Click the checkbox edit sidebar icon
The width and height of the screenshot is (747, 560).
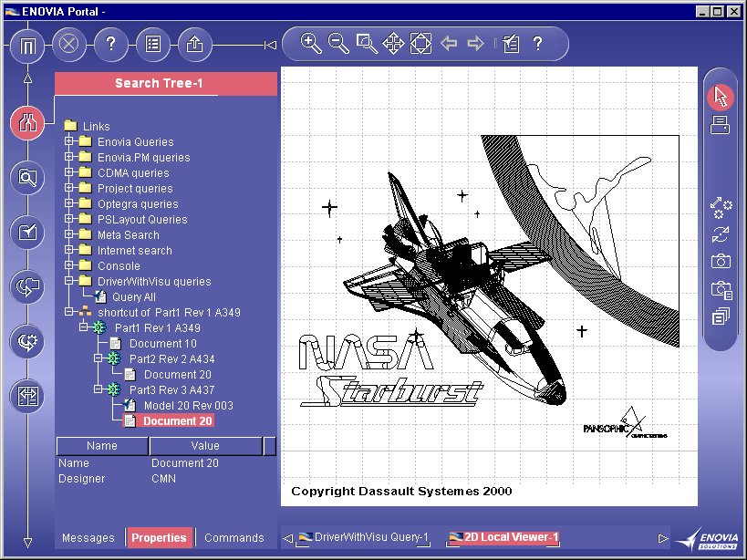(27, 233)
